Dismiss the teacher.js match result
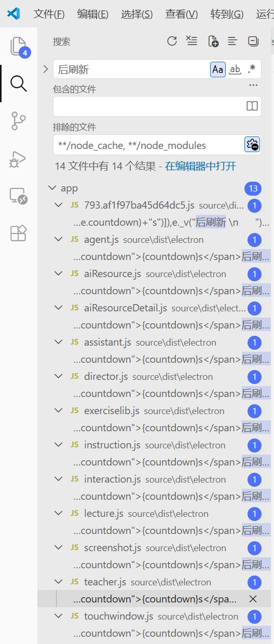The image size is (274, 644). pyautogui.click(x=253, y=599)
